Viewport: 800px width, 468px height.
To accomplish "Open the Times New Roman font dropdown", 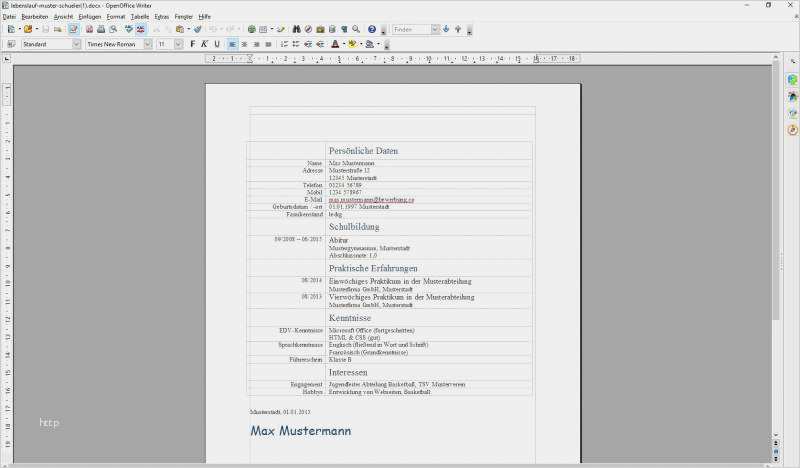I will pyautogui.click(x=149, y=44).
